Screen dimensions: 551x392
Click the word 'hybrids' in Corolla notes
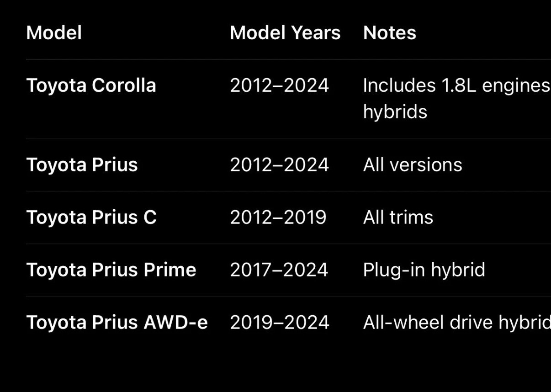click(395, 112)
